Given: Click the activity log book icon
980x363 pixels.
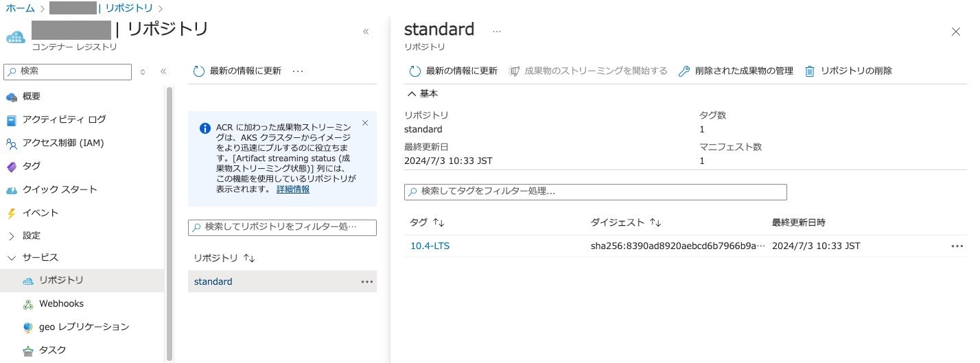Looking at the screenshot, I should (x=11, y=120).
